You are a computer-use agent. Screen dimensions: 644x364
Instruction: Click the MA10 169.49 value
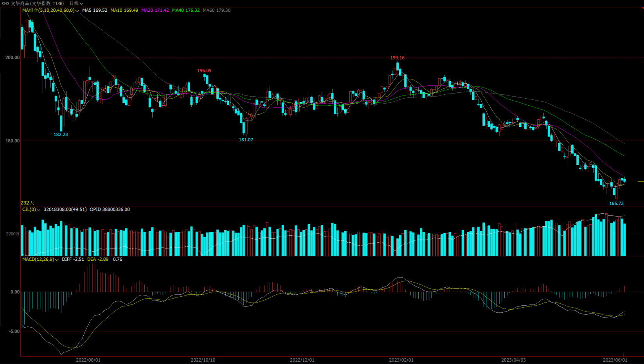coord(124,10)
